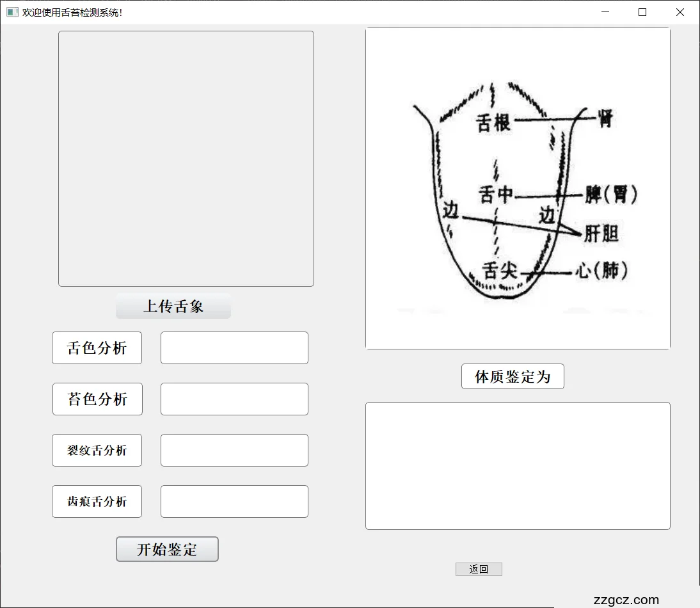
Task: Click the 舌色分析 label button
Action: tap(97, 348)
